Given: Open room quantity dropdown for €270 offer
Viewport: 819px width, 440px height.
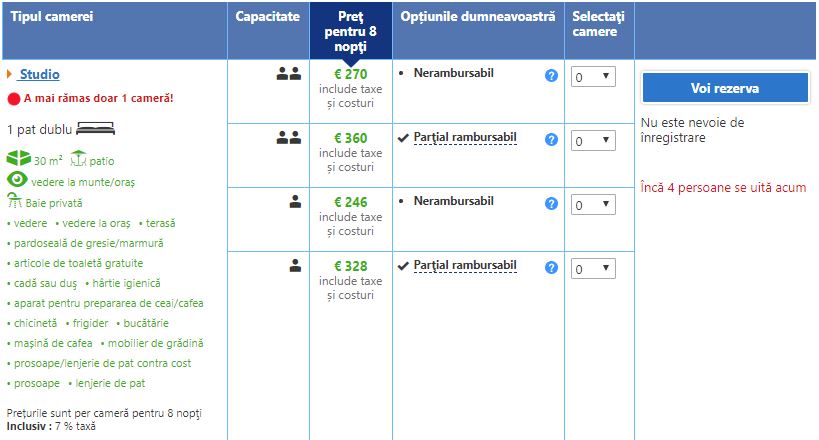Looking at the screenshot, I should (x=593, y=77).
